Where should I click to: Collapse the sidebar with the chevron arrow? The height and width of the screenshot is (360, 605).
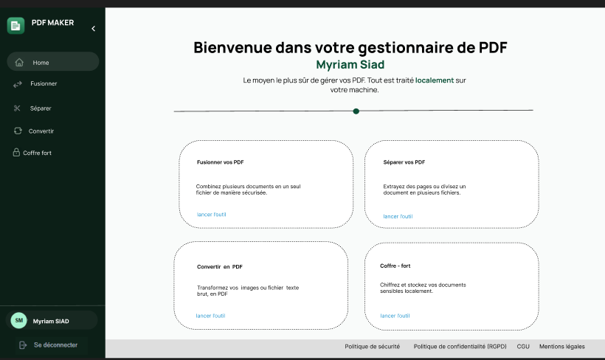coord(93,29)
